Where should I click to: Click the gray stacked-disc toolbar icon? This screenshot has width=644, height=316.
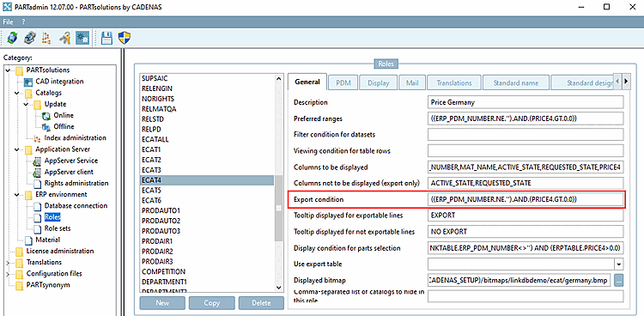(x=29, y=39)
